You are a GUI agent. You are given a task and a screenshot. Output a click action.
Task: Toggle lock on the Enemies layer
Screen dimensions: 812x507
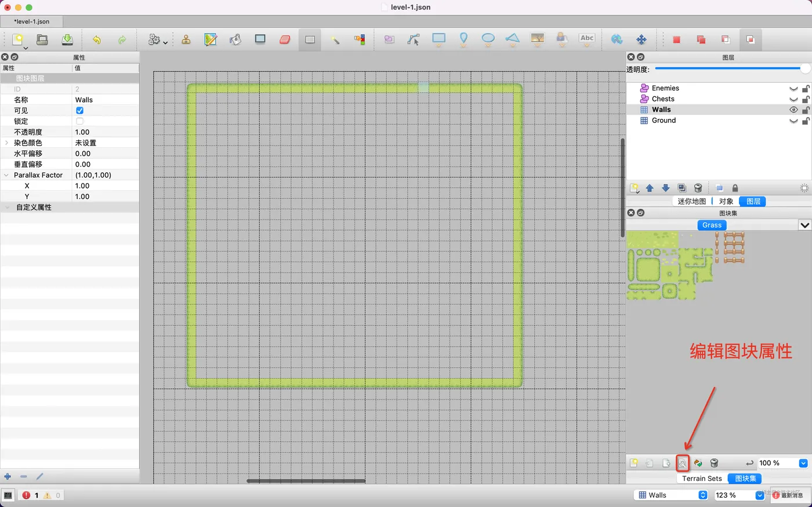coord(806,88)
